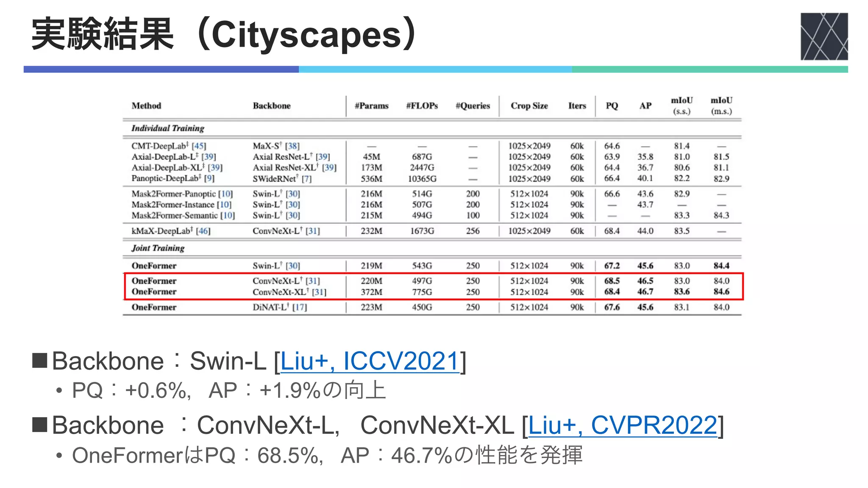Screen dimensions: 868x488
Task: Click the 84.4 mIoU value
Action: 721,266
